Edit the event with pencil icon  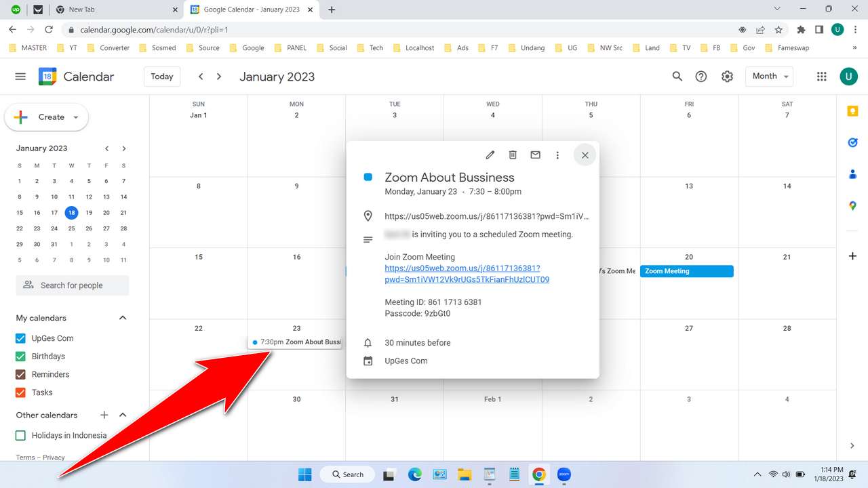490,155
